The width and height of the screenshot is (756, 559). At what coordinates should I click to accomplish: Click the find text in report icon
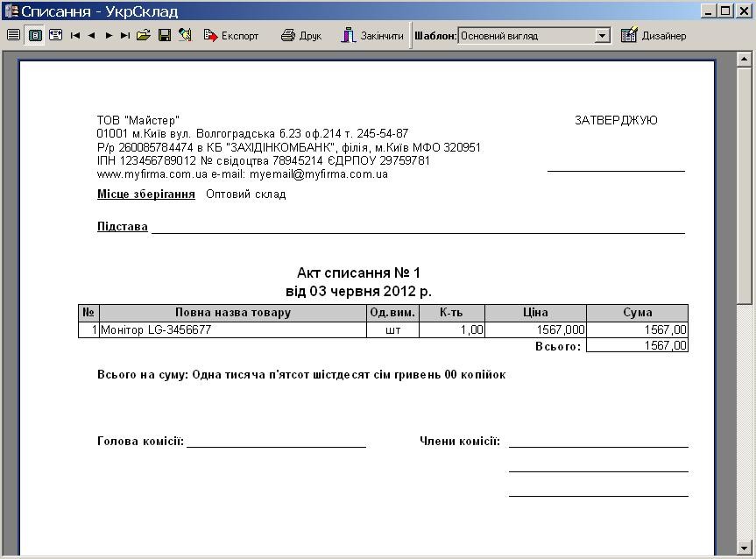click(185, 35)
